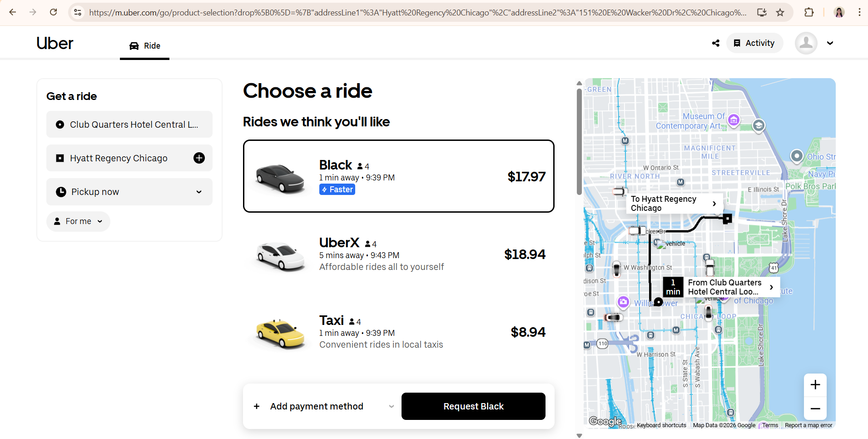Pick the Taxi ride option

(x=398, y=332)
